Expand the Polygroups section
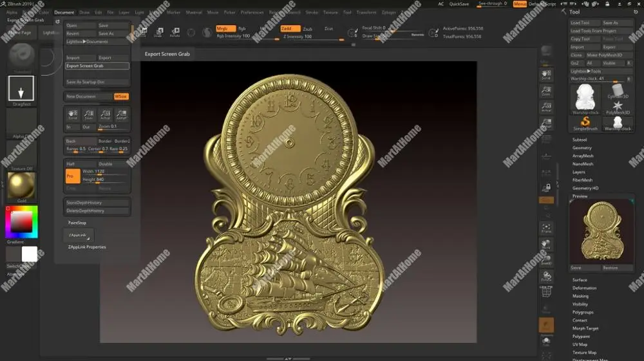 [x=583, y=312]
